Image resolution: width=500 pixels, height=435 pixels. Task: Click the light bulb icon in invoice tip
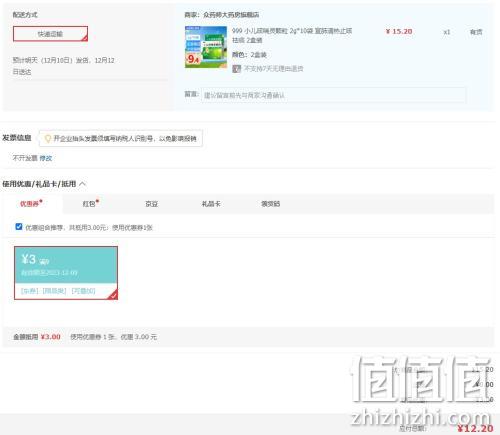pyautogui.click(x=48, y=139)
